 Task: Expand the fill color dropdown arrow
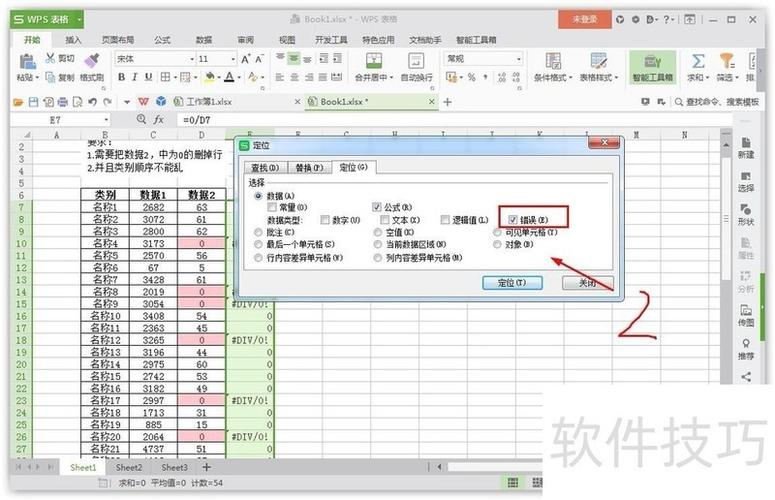coord(219,78)
